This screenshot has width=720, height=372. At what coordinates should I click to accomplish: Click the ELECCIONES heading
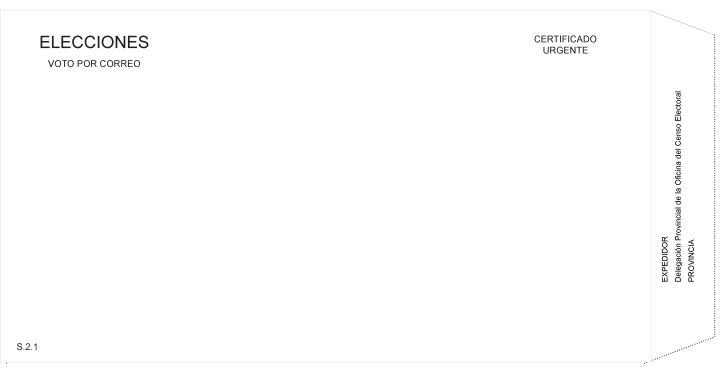[x=94, y=42]
